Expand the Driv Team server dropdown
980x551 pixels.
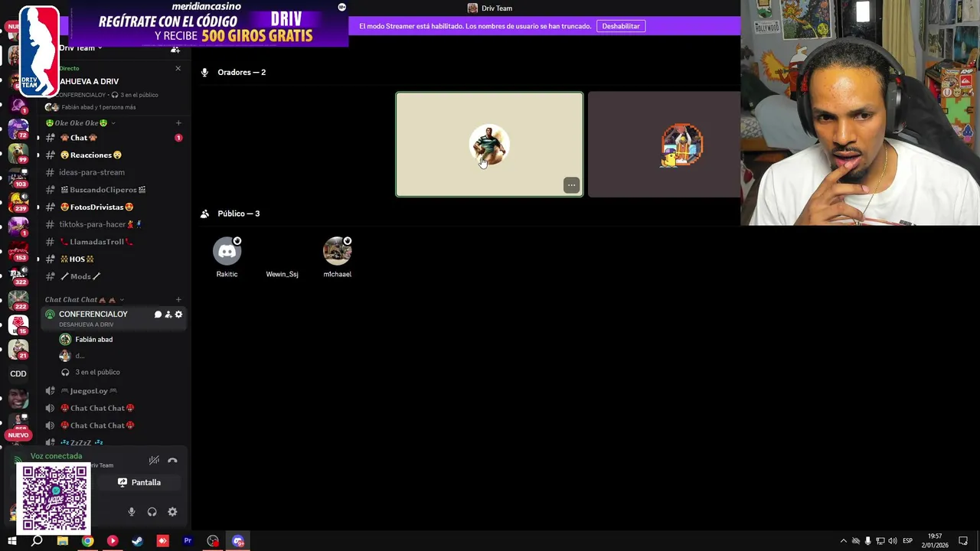click(80, 48)
